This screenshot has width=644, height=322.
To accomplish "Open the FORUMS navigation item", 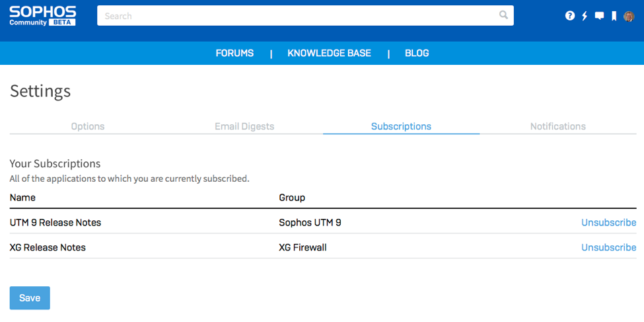I will [234, 53].
